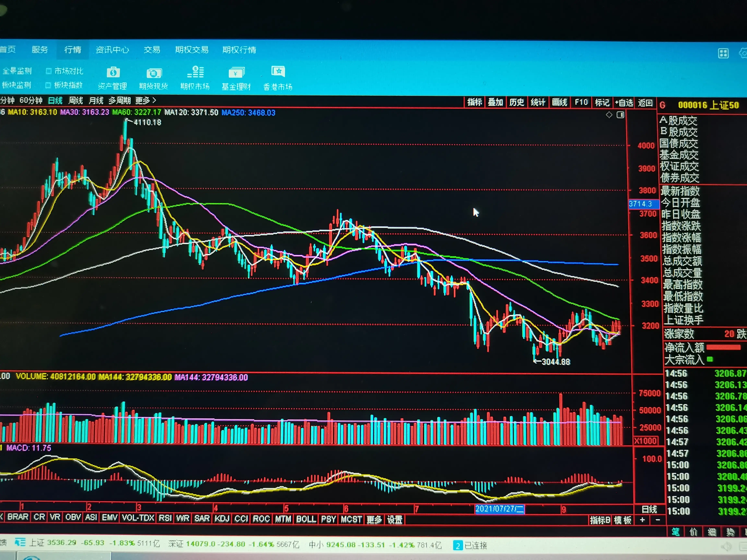
Task: Open the 资讯中心 menu
Action: [x=112, y=50]
